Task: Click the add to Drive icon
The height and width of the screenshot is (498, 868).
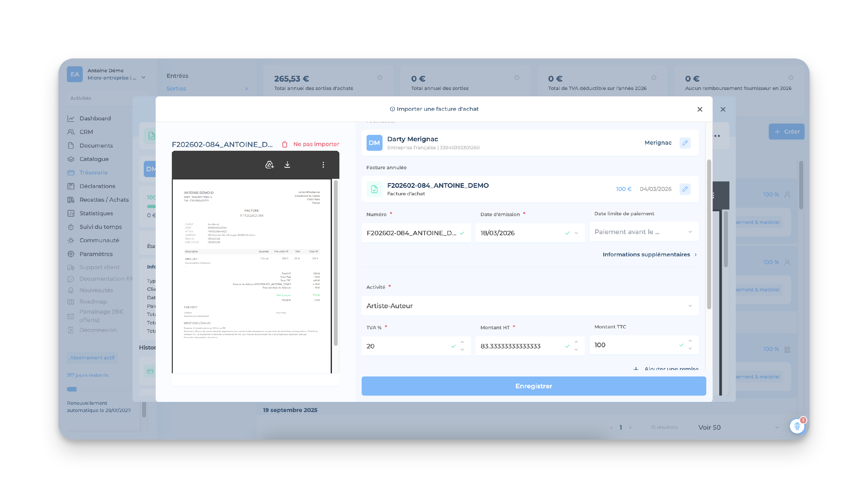Action: (269, 165)
